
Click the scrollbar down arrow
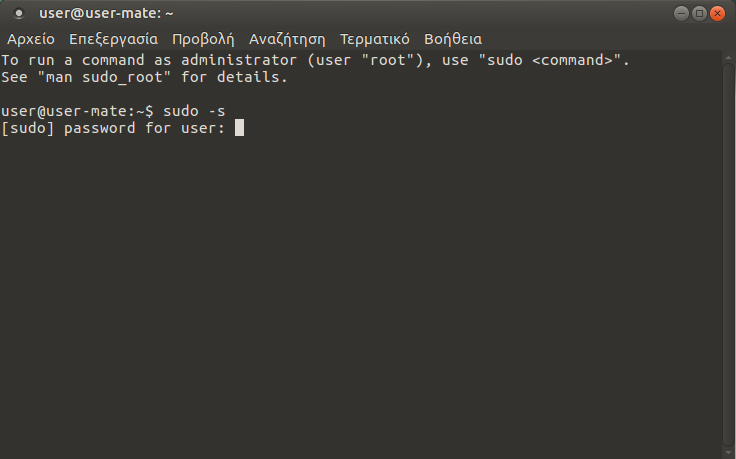pos(728,451)
